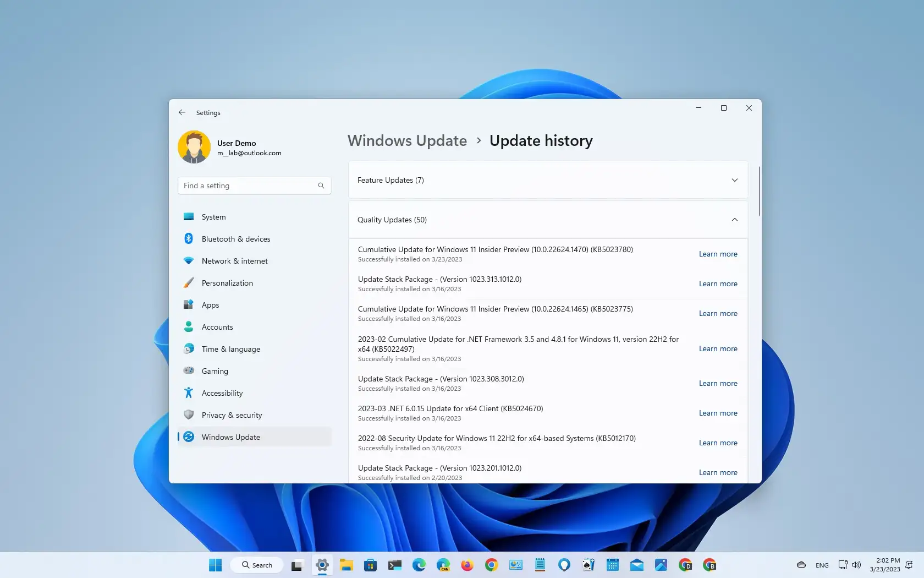924x578 pixels.
Task: Learn more about KB5023775 update
Action: point(718,313)
